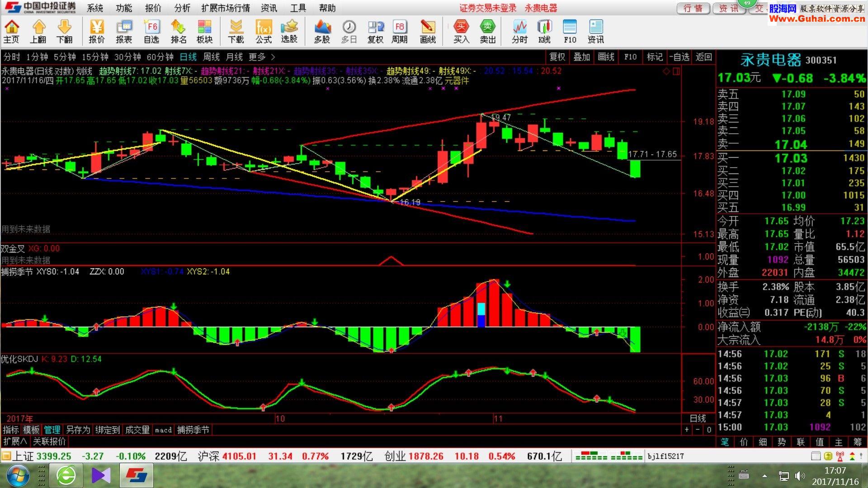Screen dimensions: 868x488
Task: Go to previous stock with 上翻
Action: [38, 32]
